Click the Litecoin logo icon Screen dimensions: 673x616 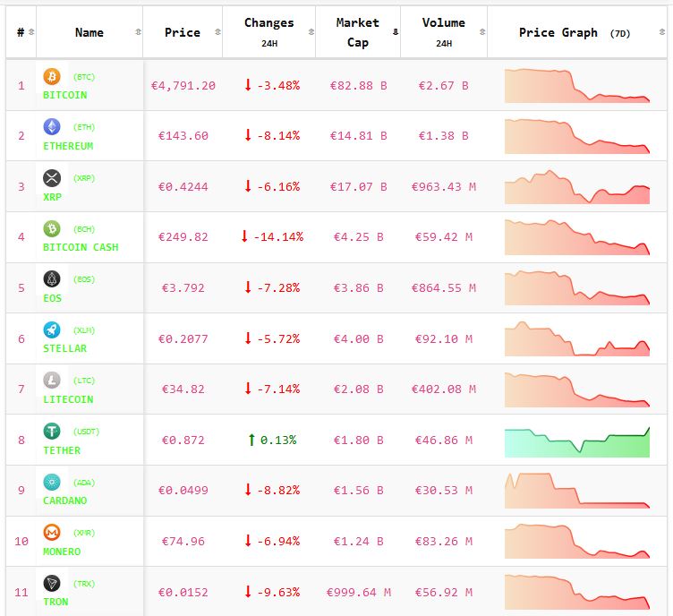[52, 381]
